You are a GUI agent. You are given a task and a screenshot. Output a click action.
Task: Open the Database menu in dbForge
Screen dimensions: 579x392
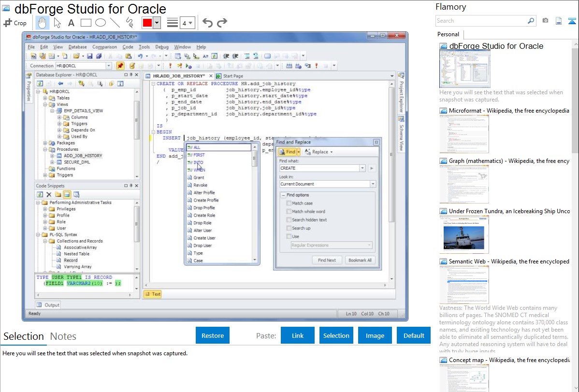pos(77,47)
